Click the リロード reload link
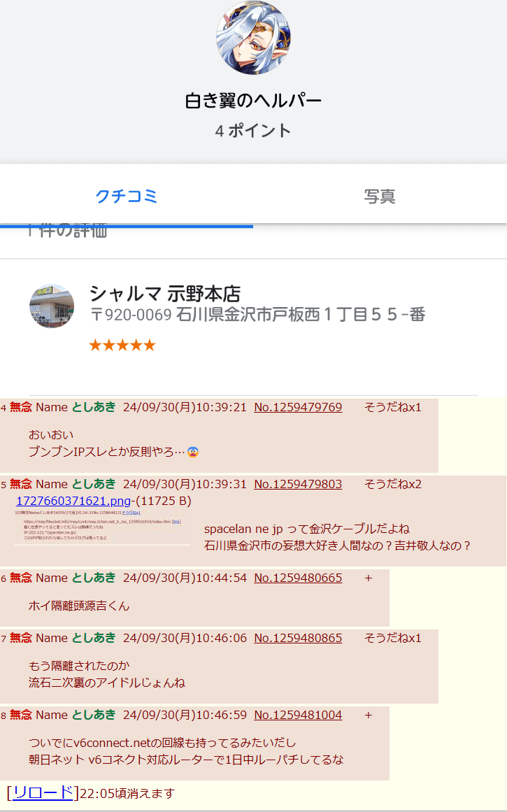The image size is (507, 812). [43, 792]
